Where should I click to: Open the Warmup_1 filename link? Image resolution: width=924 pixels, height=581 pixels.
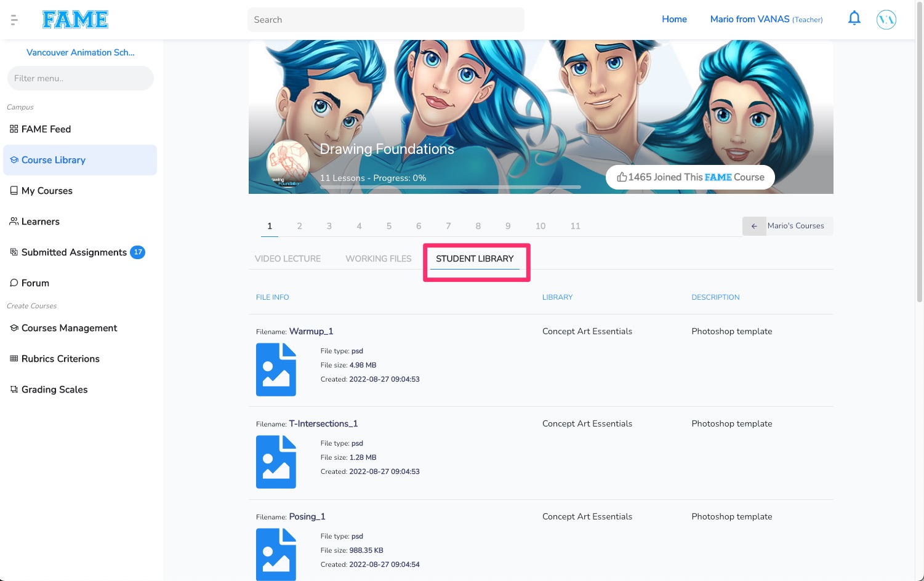pos(311,331)
